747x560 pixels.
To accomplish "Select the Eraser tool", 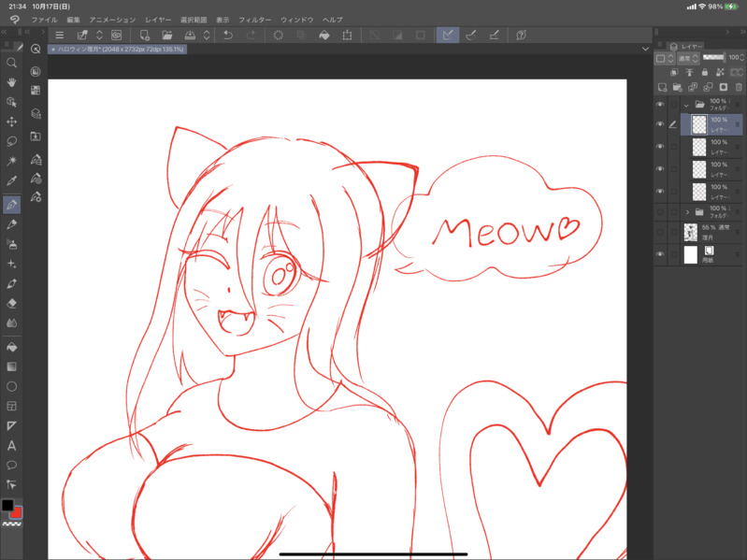I will pos(12,303).
